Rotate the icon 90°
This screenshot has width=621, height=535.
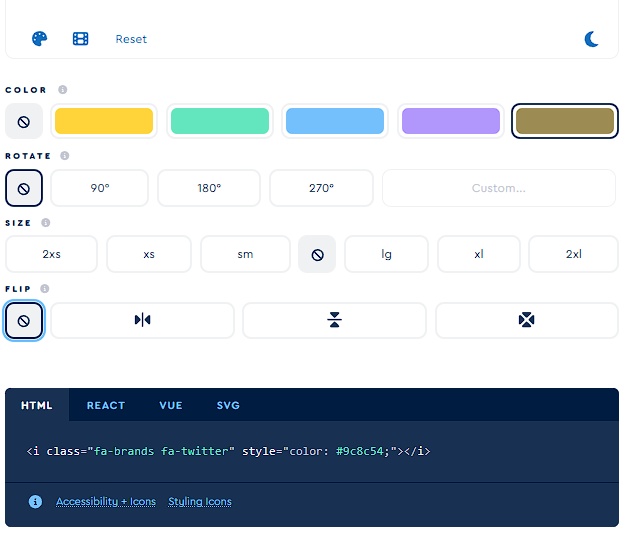click(100, 188)
